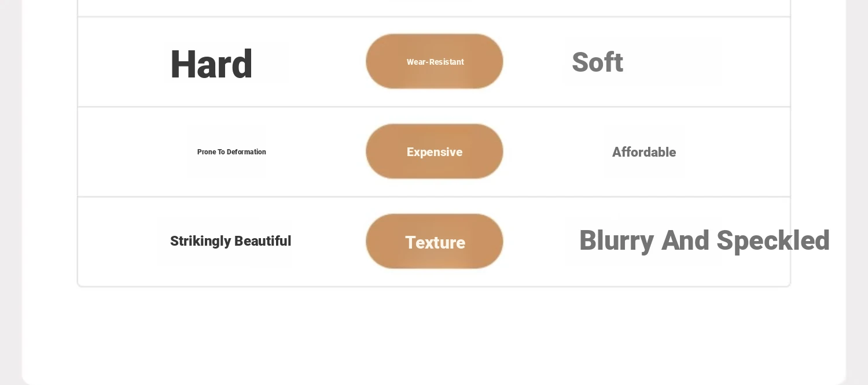Click the word Strikingly in the left column
868x385 pixels.
pyautogui.click(x=200, y=241)
